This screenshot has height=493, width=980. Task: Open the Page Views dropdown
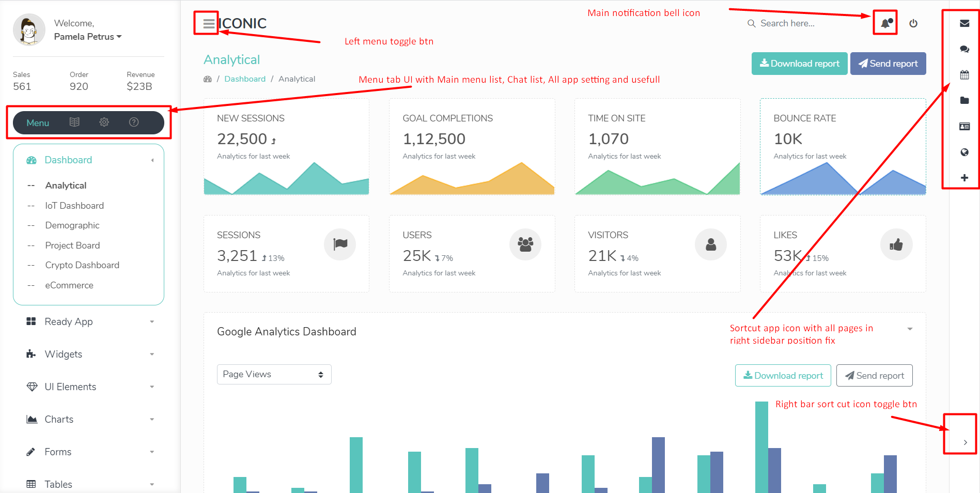click(274, 374)
